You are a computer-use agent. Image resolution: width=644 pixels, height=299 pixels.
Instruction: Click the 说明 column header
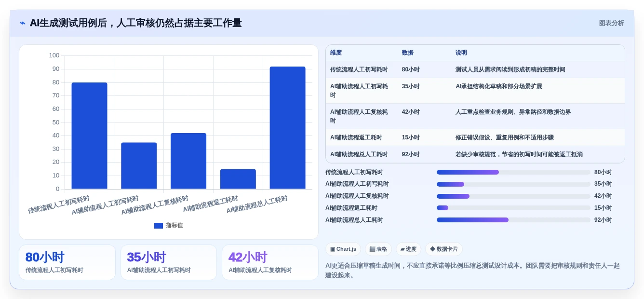tap(461, 53)
